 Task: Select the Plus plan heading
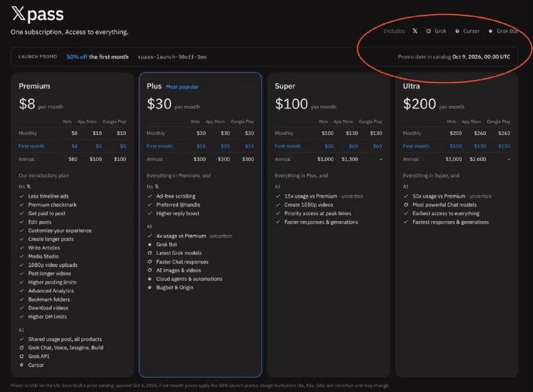tap(154, 86)
